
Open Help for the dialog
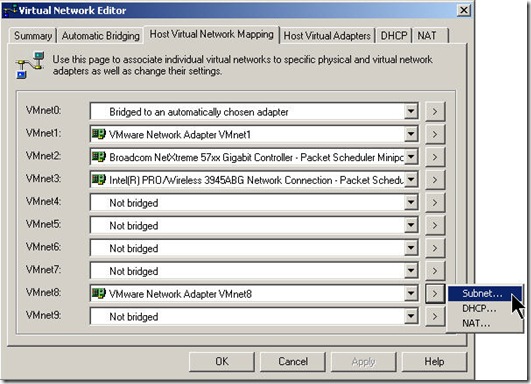[x=434, y=361]
